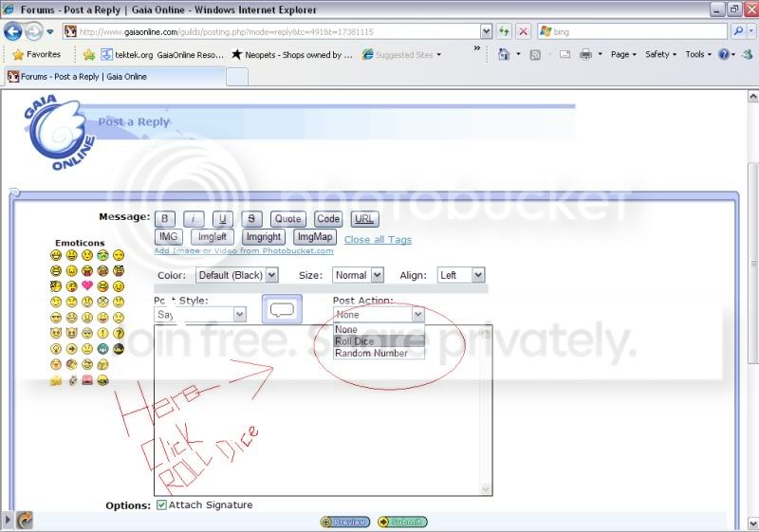759x532 pixels.
Task: Select Roll Dice from Post Action list
Action: coord(379,341)
